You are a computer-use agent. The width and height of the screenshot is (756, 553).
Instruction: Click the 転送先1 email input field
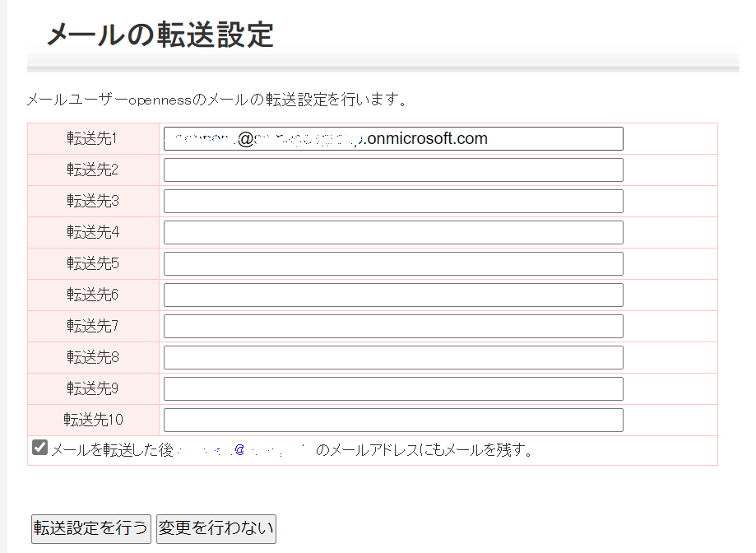click(393, 138)
